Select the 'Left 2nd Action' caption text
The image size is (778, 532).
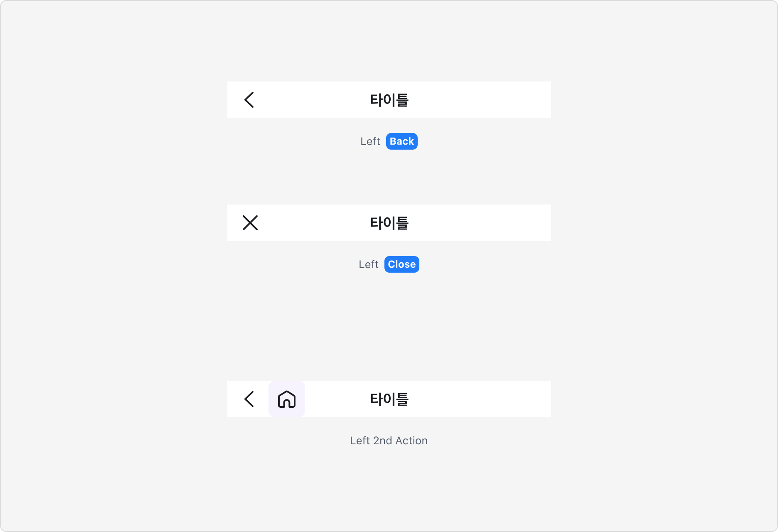[389, 441]
